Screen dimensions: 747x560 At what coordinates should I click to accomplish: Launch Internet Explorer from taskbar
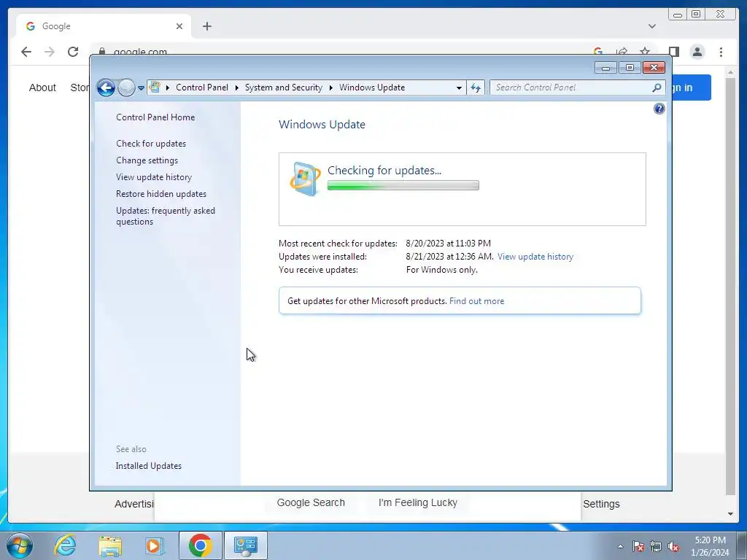click(65, 545)
